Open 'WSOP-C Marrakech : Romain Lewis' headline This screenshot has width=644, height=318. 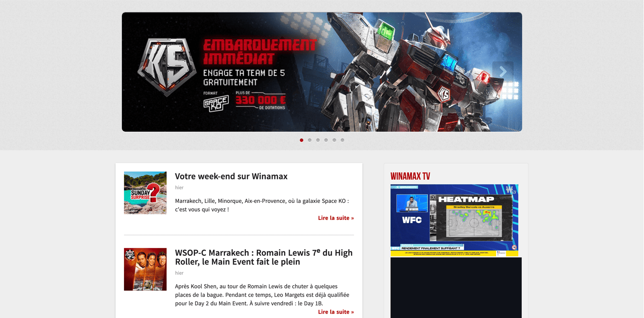click(x=264, y=257)
